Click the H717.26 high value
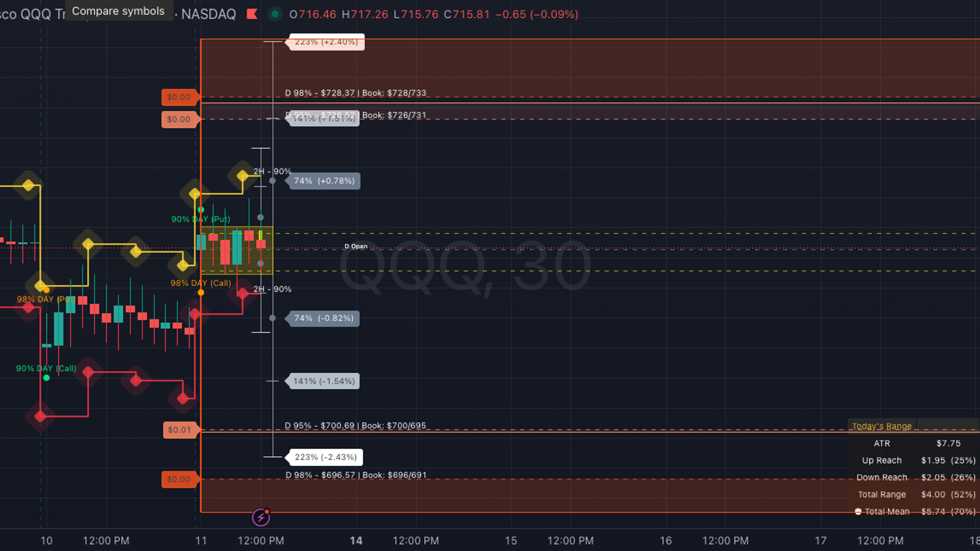Screen dimensions: 980x551 [365, 15]
